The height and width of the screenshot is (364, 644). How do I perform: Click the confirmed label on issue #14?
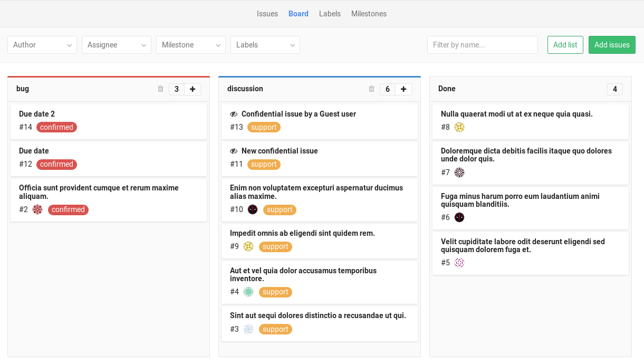coord(56,127)
